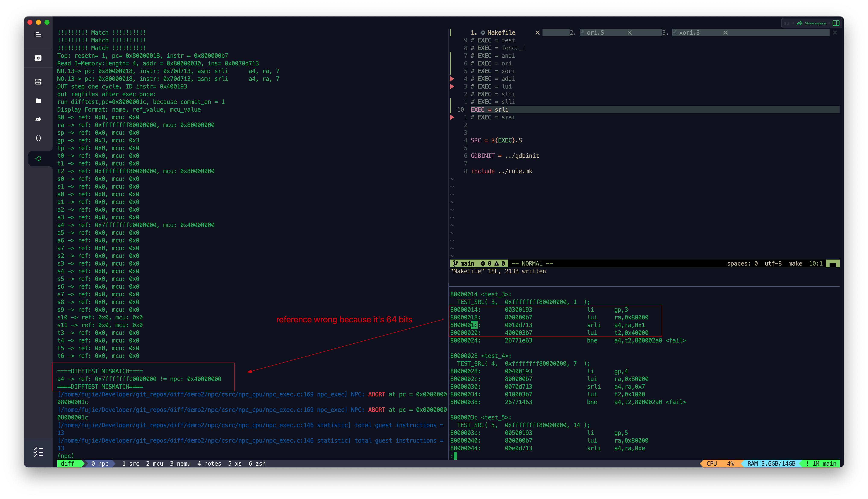
Task: Click the TEST_SRL( 4, ...) macro line
Action: (x=523, y=364)
